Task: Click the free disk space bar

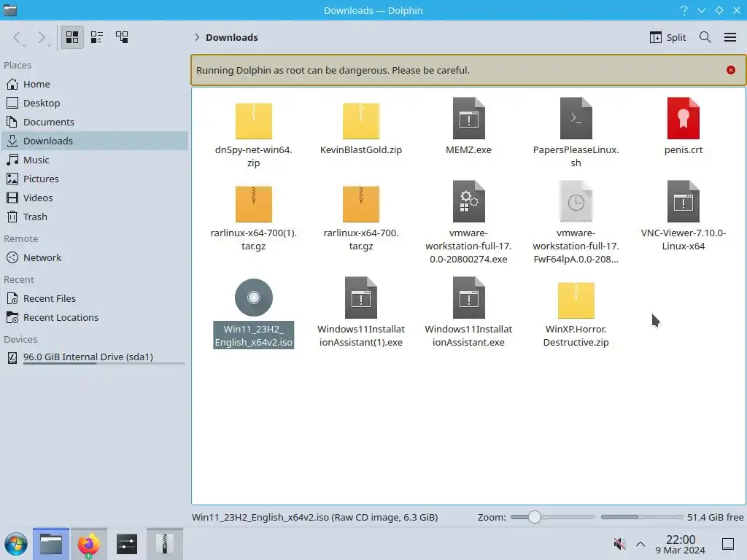Action: point(642,517)
